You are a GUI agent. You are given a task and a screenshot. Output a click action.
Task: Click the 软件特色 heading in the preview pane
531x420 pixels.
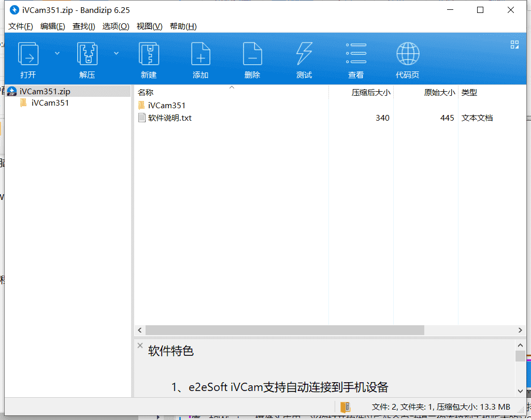[170, 351]
